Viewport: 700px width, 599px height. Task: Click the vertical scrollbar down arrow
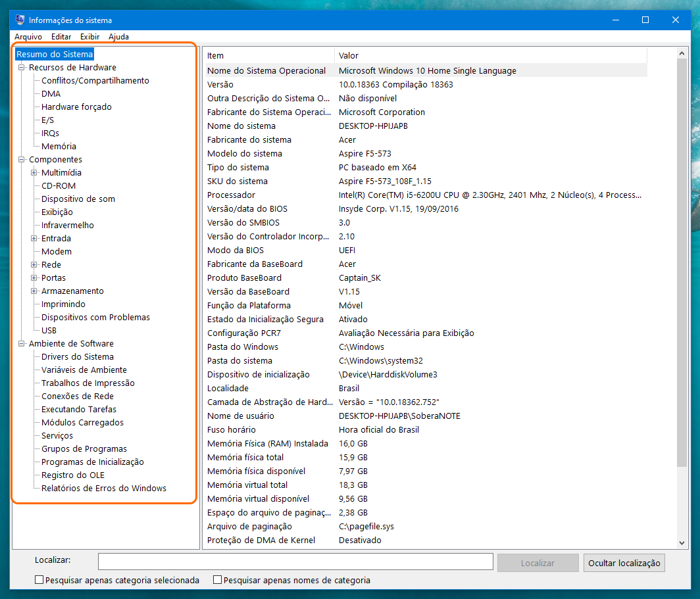[x=682, y=543]
